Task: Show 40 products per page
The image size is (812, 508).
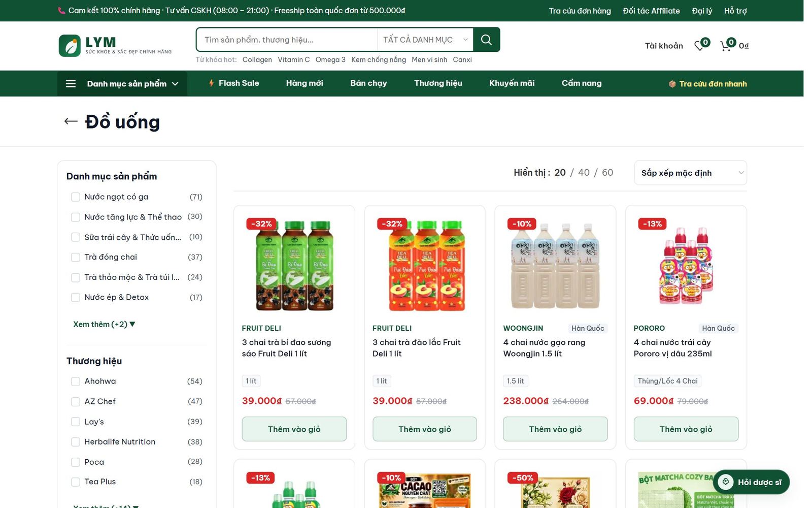Action: click(584, 173)
